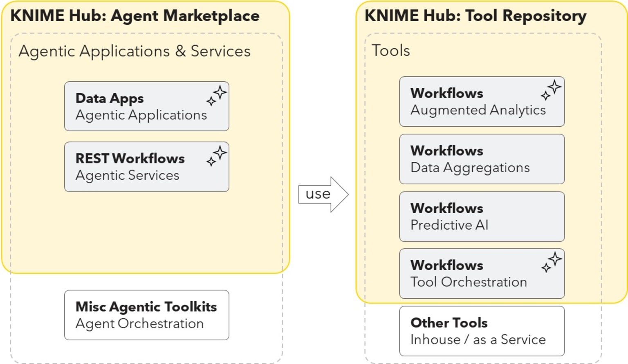This screenshot has height=364, width=628.
Task: Select the REST Workflows Agentic Services card
Action: pos(147,167)
